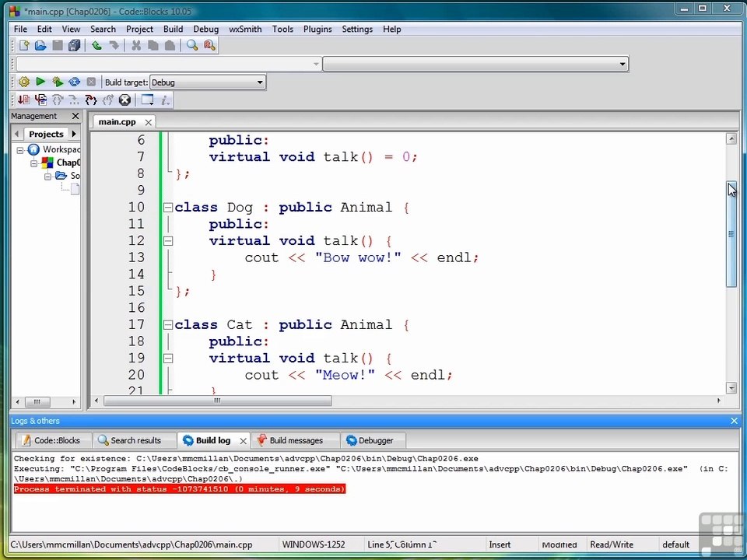Image resolution: width=747 pixels, height=560 pixels.
Task: Stop the debugger with the X icon
Action: tap(124, 100)
